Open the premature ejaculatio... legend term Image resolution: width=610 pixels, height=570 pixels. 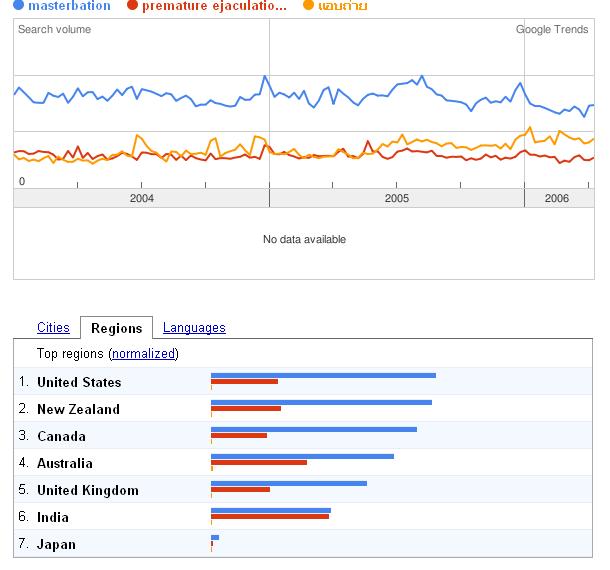coord(214,5)
